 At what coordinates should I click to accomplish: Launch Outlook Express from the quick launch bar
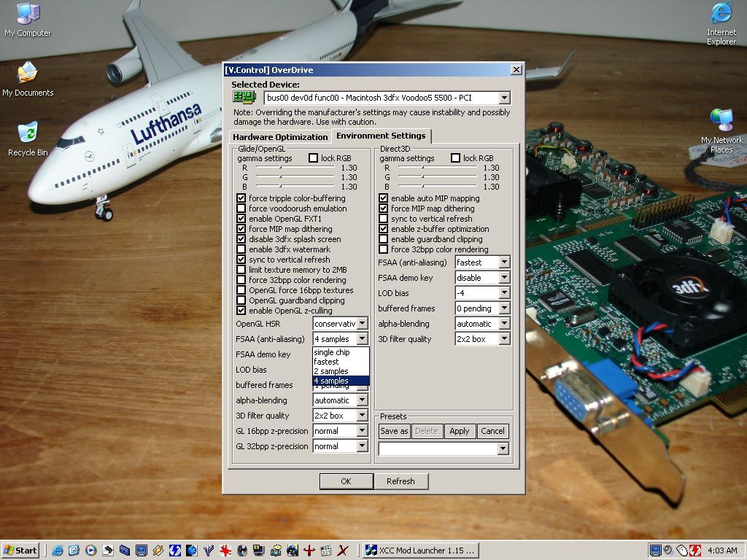74,551
